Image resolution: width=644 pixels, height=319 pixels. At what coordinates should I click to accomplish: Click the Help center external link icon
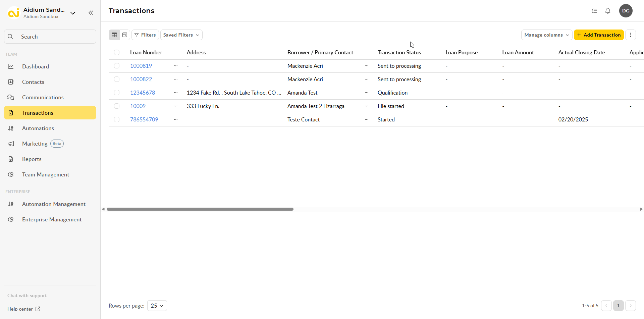pyautogui.click(x=38, y=309)
